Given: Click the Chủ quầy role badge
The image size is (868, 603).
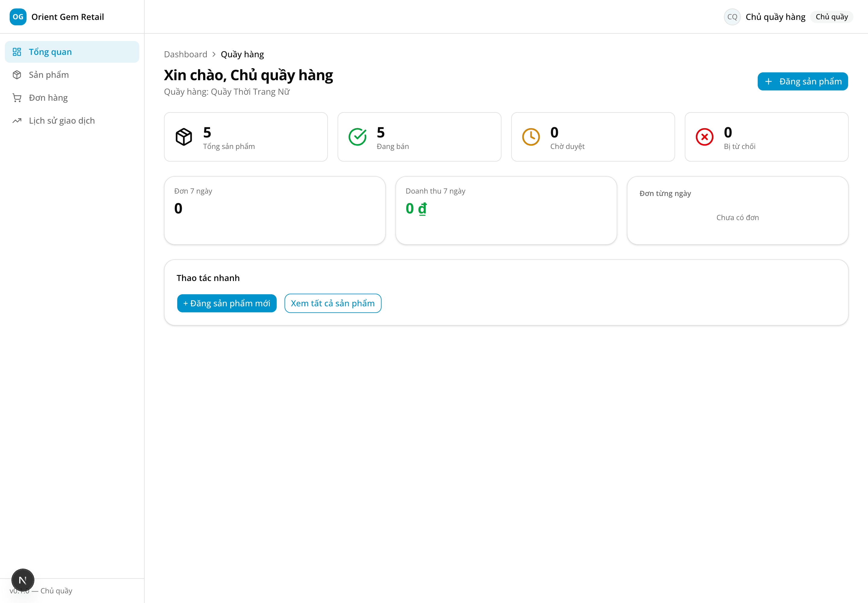Looking at the screenshot, I should pyautogui.click(x=832, y=17).
